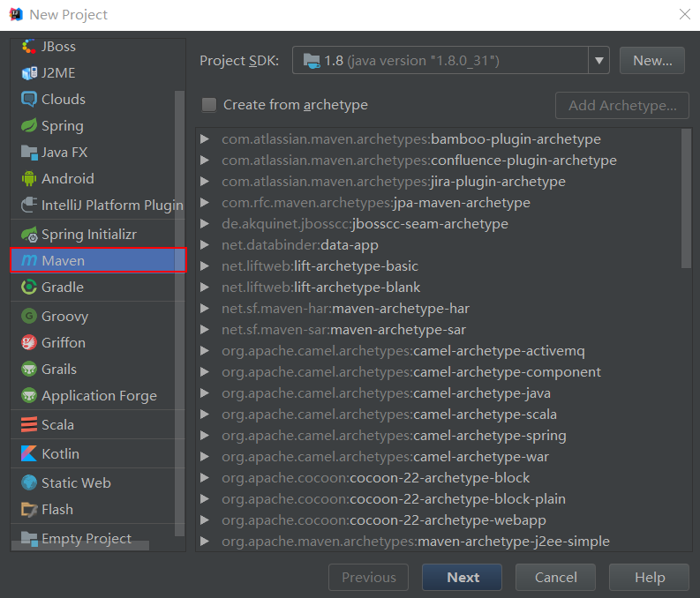Expand bamboo-plugin-archetype node

click(x=205, y=139)
